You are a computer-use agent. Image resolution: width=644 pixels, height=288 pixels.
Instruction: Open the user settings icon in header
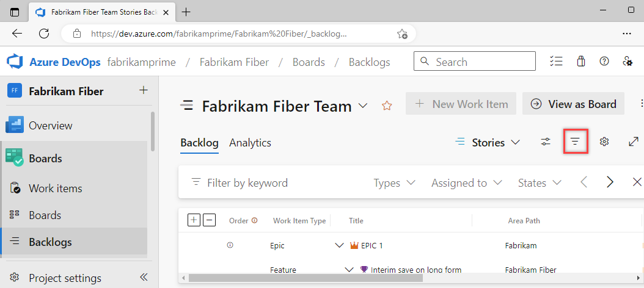pyautogui.click(x=628, y=62)
